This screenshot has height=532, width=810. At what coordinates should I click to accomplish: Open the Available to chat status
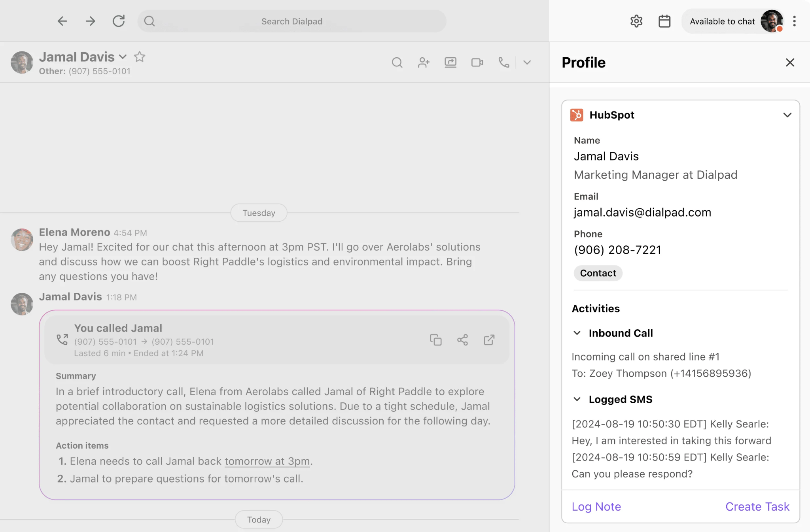pos(722,21)
